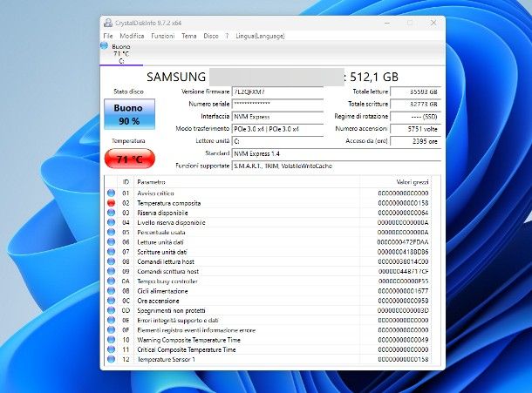Click the ID column header

[x=126, y=182]
